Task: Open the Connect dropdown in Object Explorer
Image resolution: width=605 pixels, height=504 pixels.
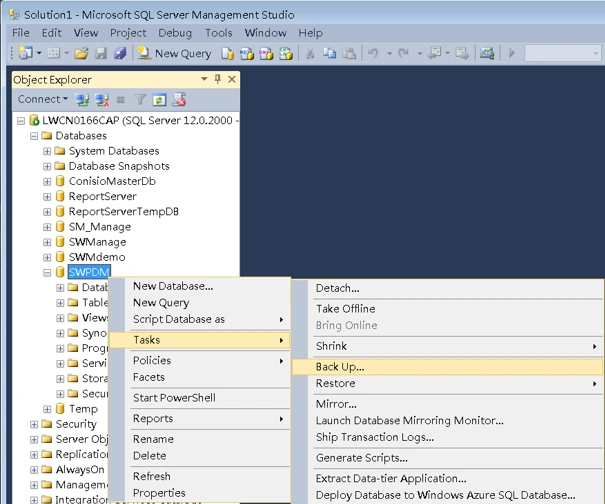Action: pos(42,100)
